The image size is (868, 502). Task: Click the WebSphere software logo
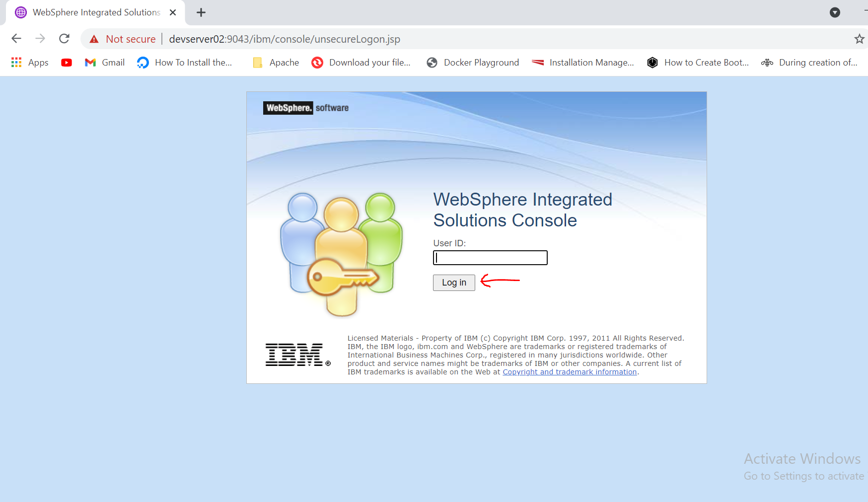[x=306, y=108]
